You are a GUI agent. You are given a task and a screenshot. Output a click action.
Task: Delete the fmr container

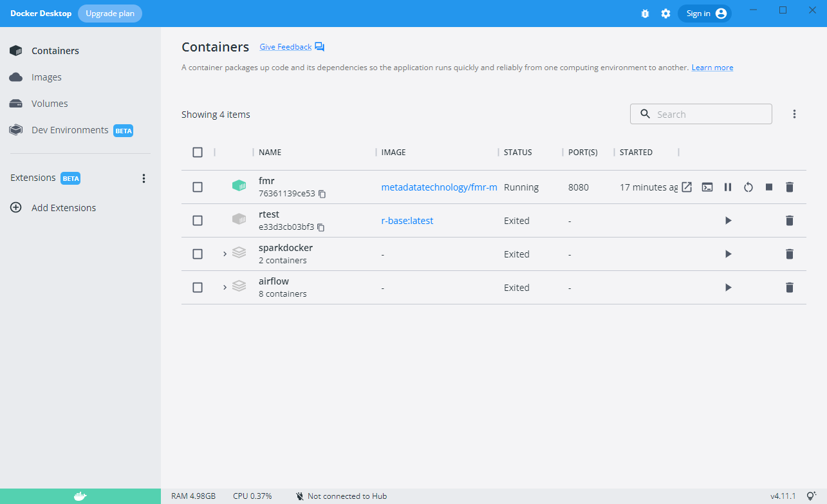click(x=790, y=187)
